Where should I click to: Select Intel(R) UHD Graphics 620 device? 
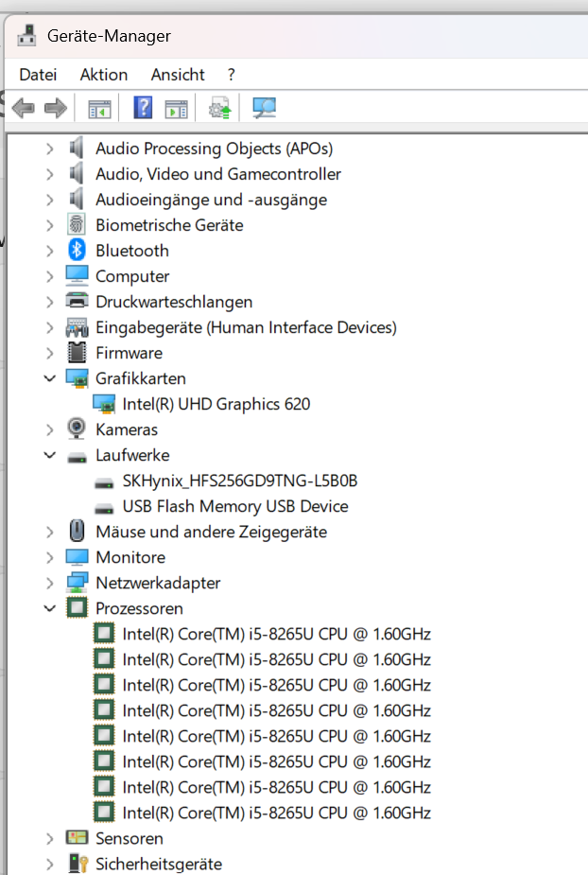[x=216, y=404]
